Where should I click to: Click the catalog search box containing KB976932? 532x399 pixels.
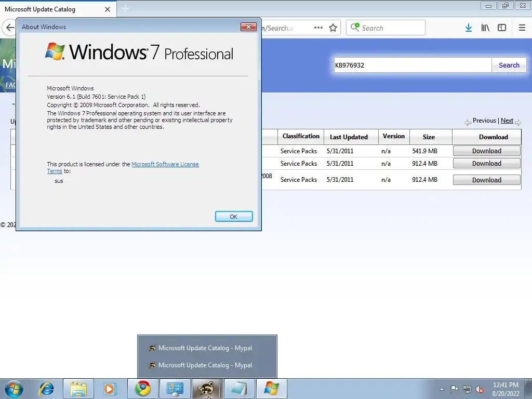point(413,65)
